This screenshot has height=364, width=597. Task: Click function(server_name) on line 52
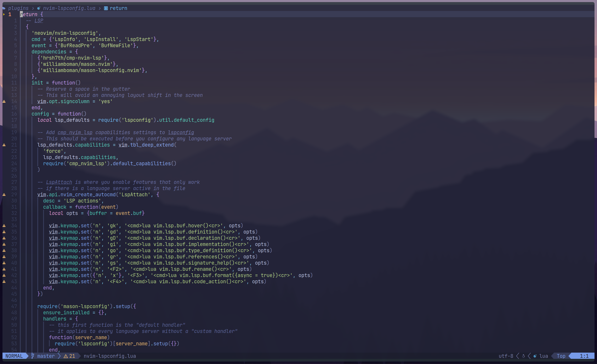pos(79,337)
